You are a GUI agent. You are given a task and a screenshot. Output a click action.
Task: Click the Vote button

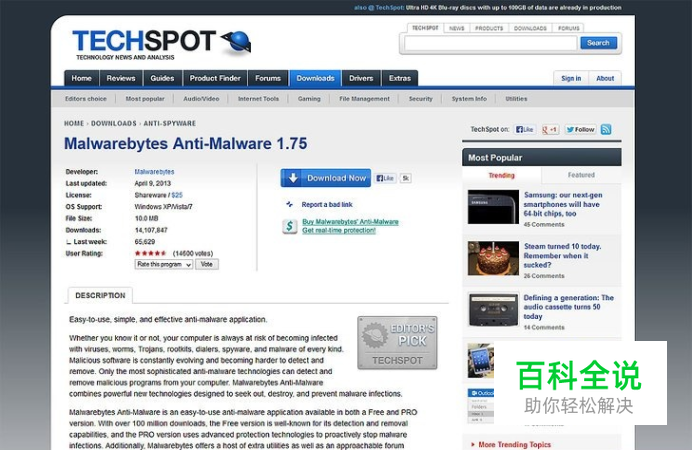pyautogui.click(x=207, y=264)
